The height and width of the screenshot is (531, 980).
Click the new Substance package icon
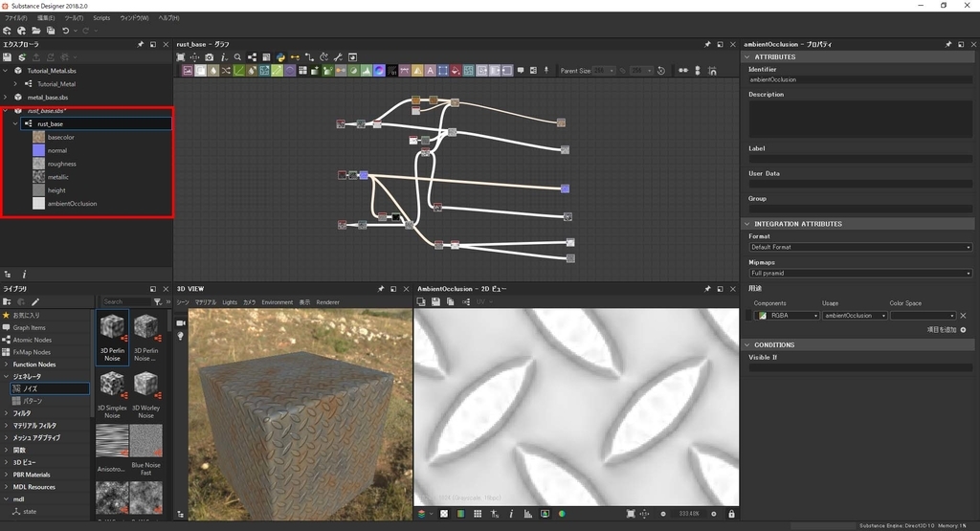[7, 31]
